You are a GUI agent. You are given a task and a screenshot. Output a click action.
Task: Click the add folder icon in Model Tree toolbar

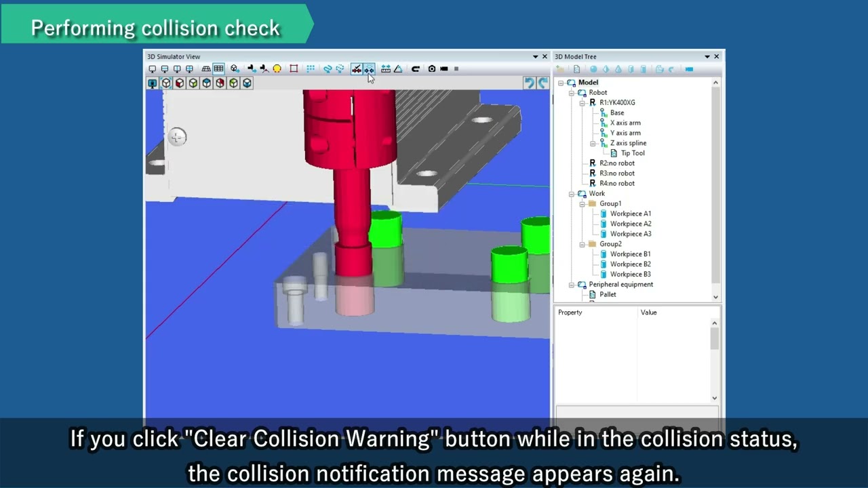559,69
